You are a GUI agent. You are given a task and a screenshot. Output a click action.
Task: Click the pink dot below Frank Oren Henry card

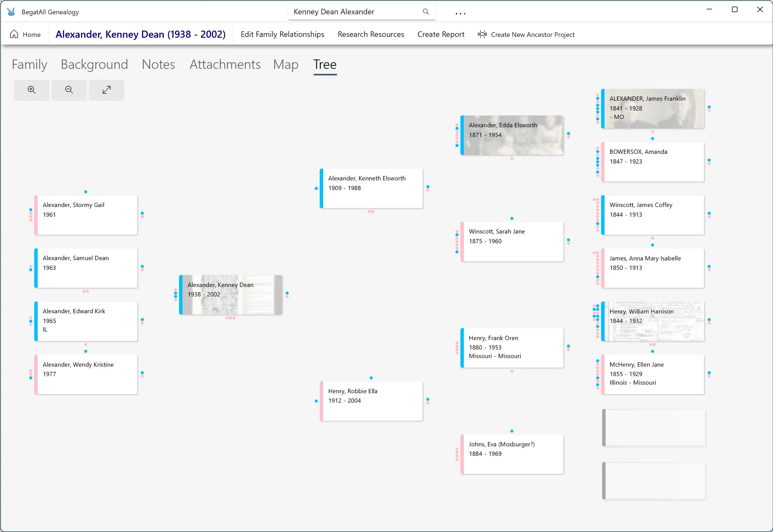tap(512, 371)
